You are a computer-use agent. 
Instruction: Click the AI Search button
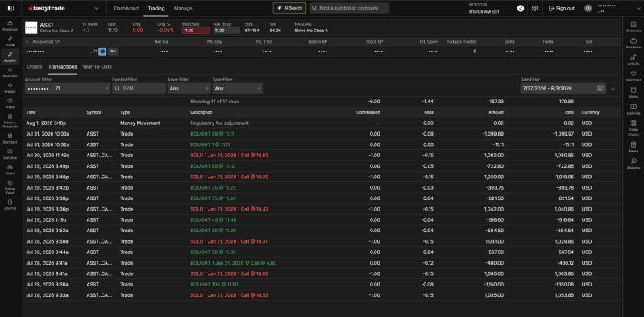[x=289, y=8]
